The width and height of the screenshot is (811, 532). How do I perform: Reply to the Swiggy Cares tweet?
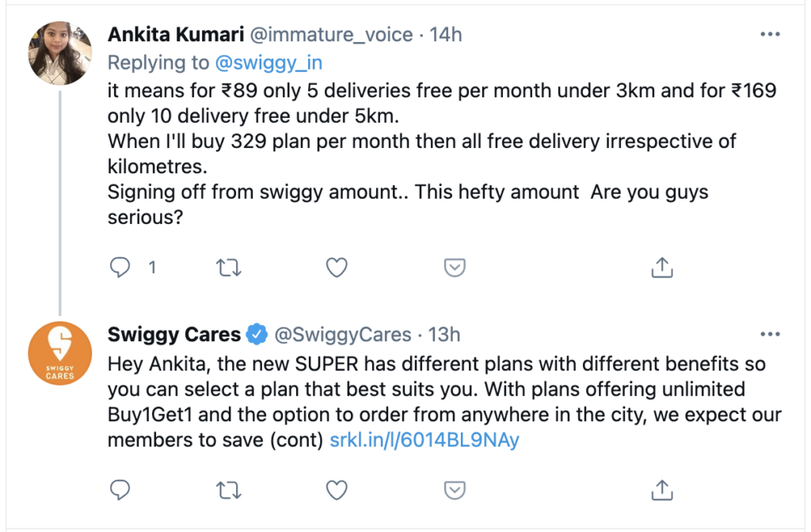(120, 491)
